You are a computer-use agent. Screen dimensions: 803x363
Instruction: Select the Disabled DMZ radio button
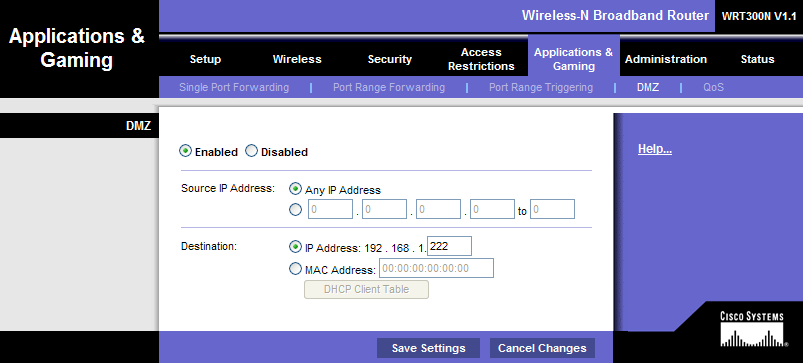click(x=251, y=152)
